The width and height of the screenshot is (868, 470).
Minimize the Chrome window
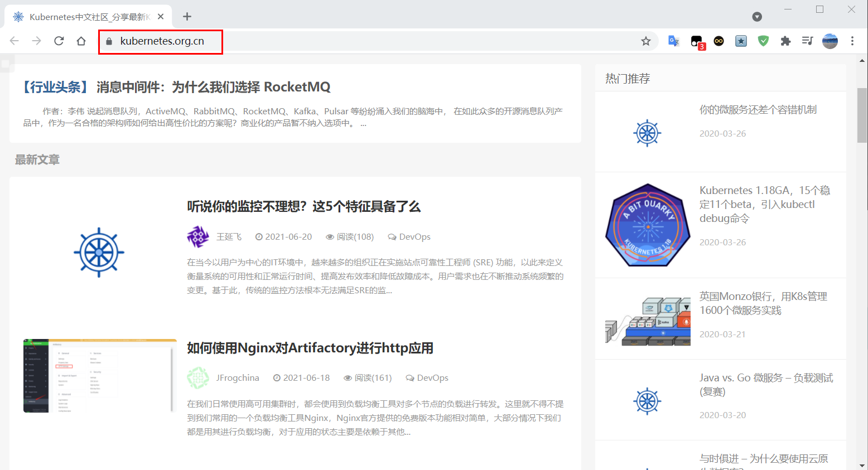pos(788,9)
